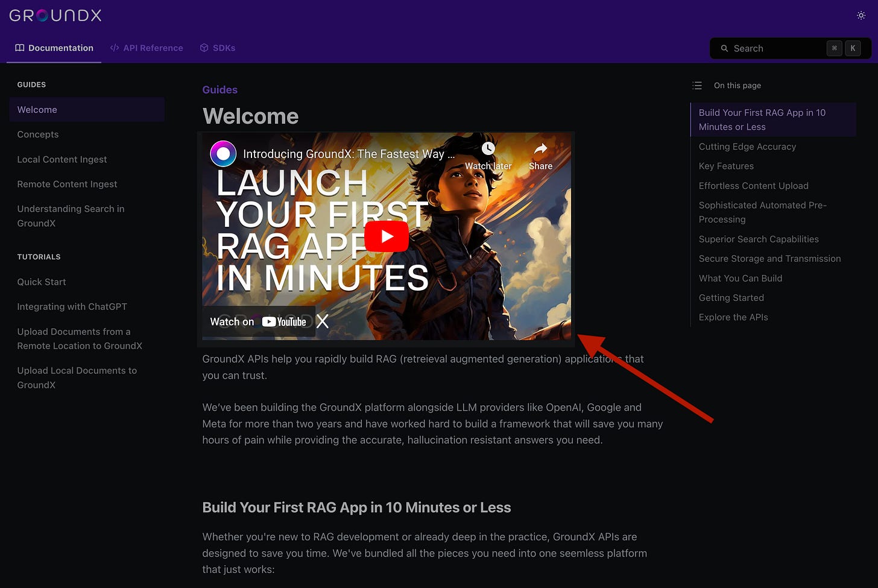
Task: Switch to the API Reference tab
Action: [147, 48]
